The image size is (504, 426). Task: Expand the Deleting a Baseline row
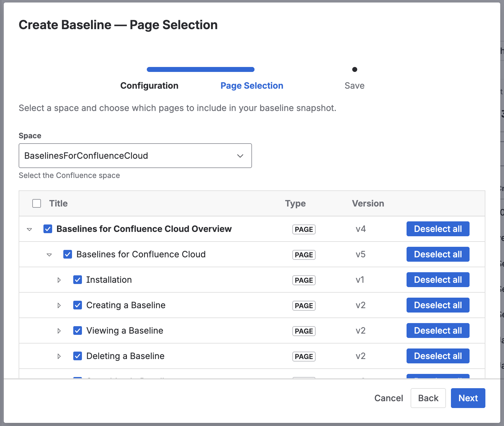(59, 356)
